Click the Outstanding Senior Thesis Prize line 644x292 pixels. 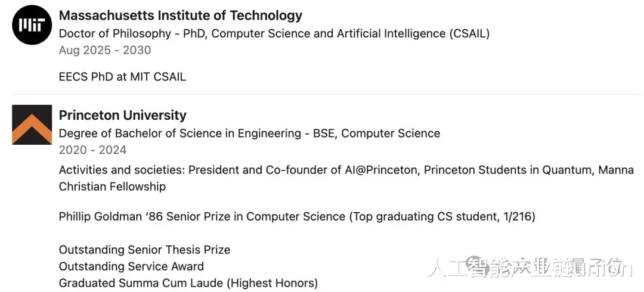pyautogui.click(x=144, y=250)
